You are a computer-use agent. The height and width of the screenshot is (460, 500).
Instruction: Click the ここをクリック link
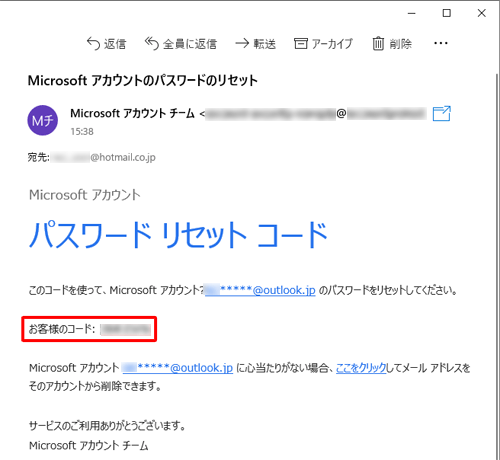tap(361, 368)
